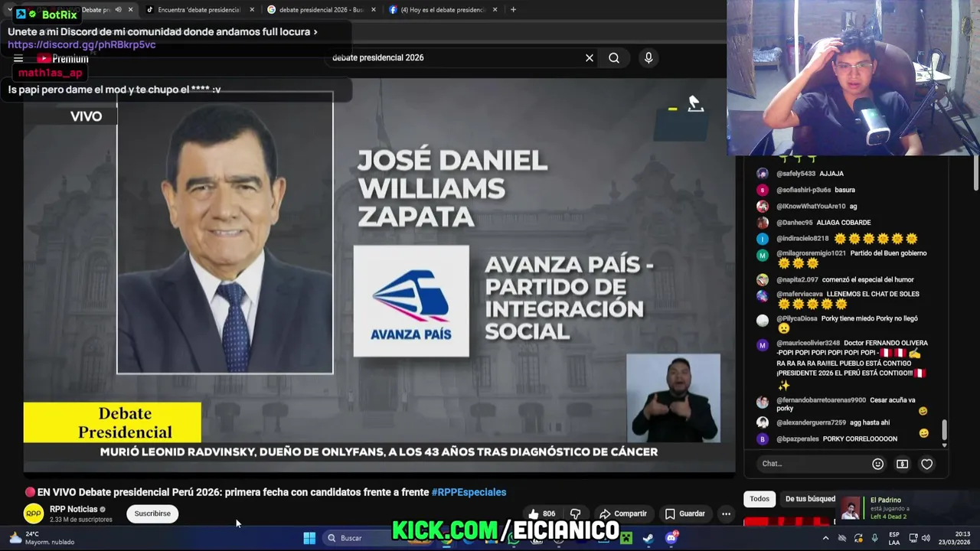This screenshot has width=980, height=551.
Task: Click chat username @sofiashiri-p3u6s
Action: point(803,190)
